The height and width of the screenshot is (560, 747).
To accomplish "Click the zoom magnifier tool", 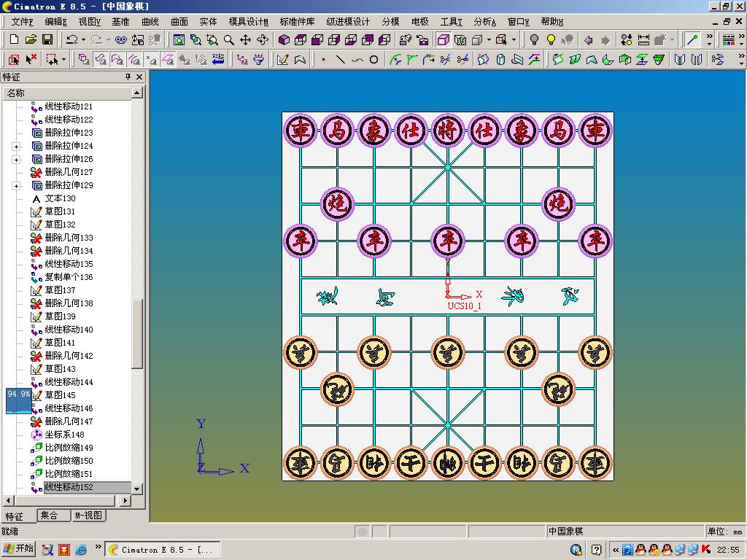I will coord(228,39).
